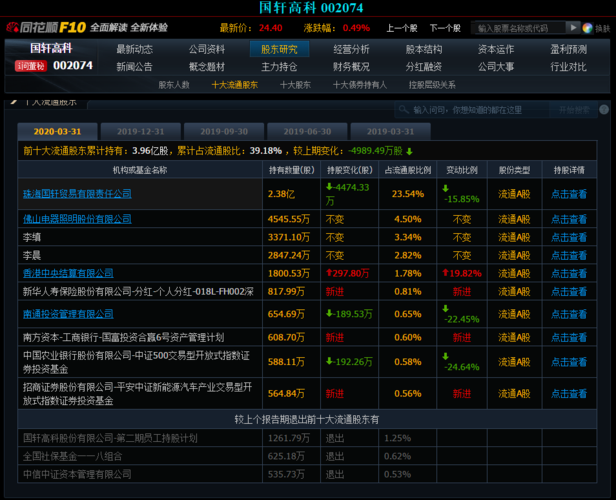616x500 pixels.
Task: Open 股本结构 menu
Action: pos(424,49)
